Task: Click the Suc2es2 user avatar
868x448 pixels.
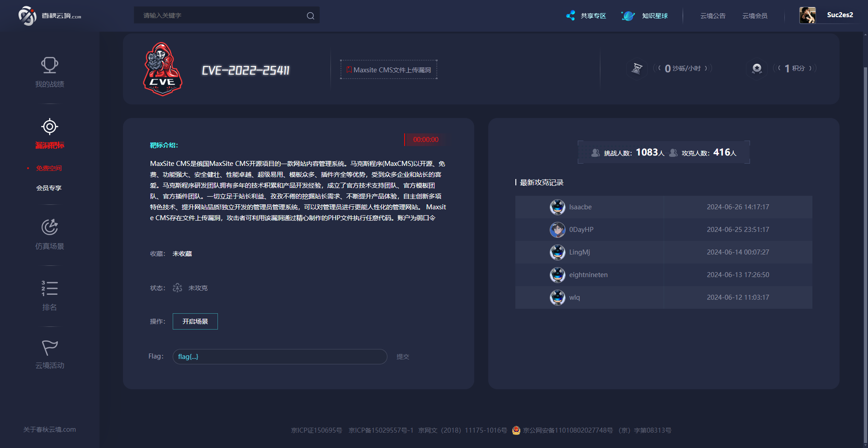Action: [807, 15]
